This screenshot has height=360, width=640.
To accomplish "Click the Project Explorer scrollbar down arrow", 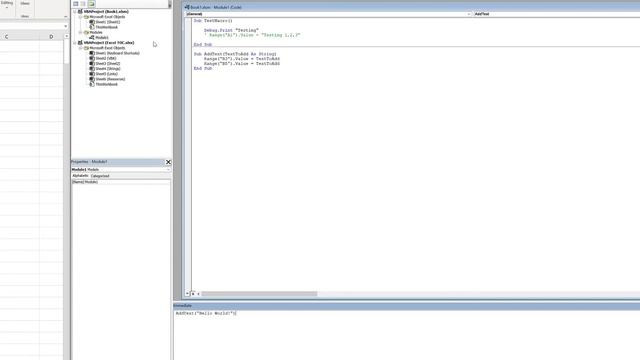I will pos(170,5).
